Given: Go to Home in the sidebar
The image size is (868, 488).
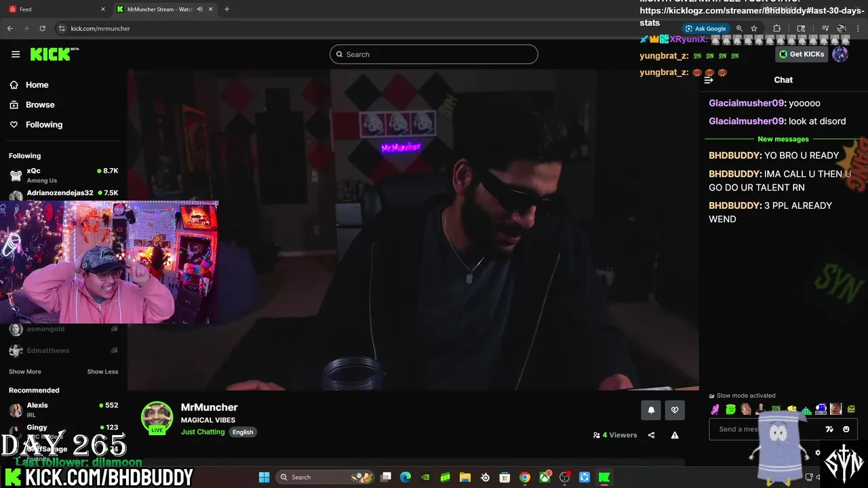Looking at the screenshot, I should tap(37, 85).
